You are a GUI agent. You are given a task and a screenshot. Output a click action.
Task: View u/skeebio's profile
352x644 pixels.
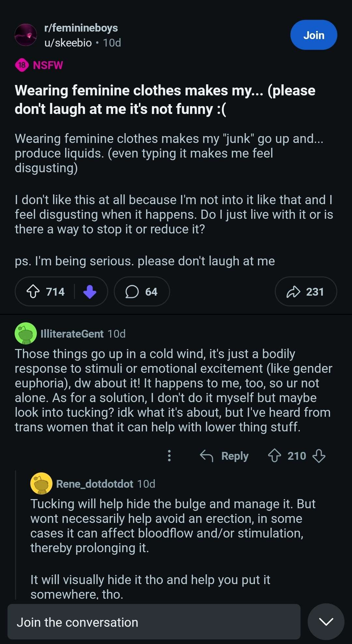click(68, 43)
